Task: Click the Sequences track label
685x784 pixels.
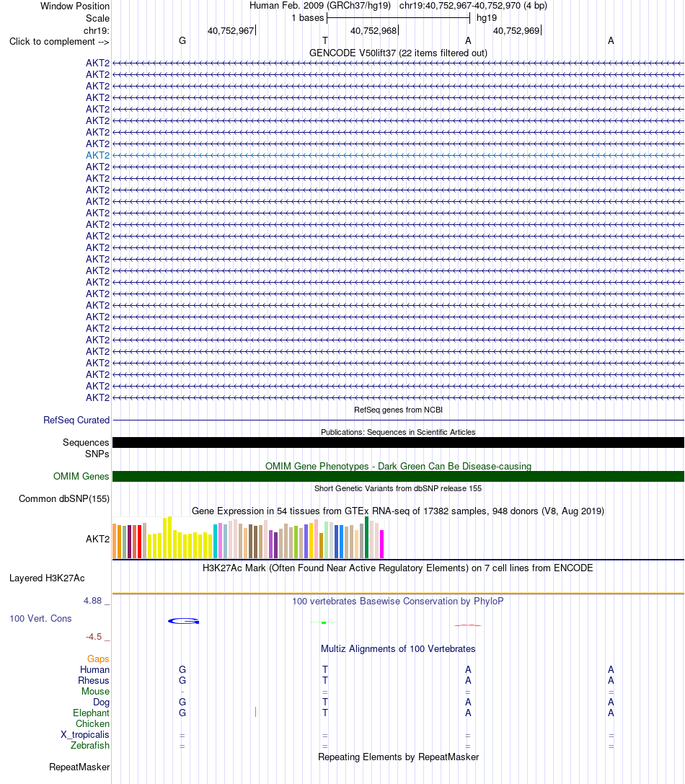Action: pos(86,443)
